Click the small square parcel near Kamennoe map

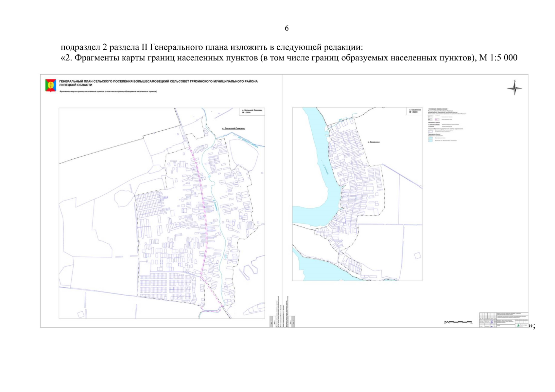418,255
